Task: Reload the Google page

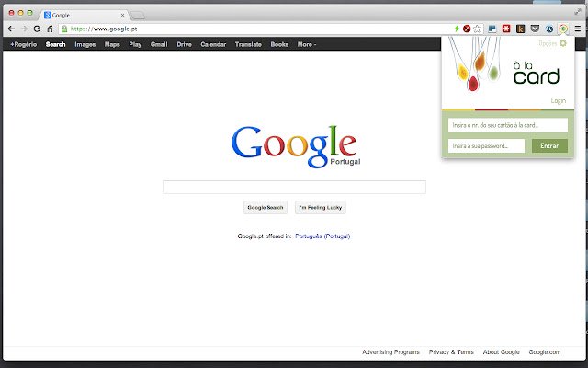Action: [37, 29]
